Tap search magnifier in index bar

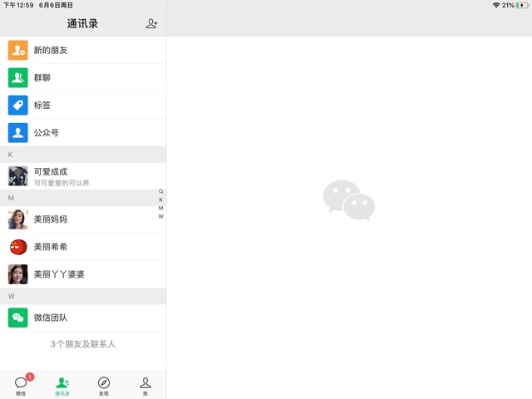pos(161,191)
